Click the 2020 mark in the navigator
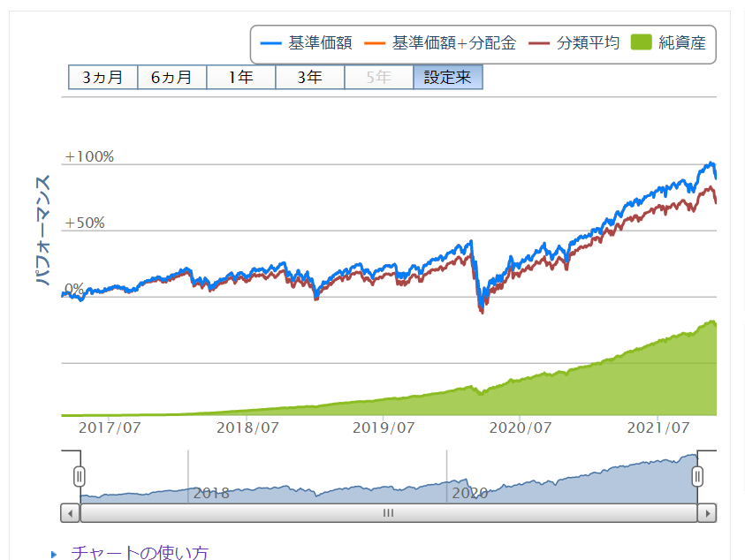Image resolution: width=745 pixels, height=560 pixels. 469,493
